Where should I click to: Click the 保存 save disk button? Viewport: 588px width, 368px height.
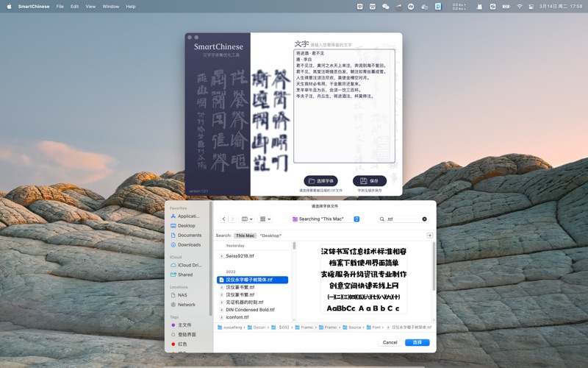pos(369,180)
